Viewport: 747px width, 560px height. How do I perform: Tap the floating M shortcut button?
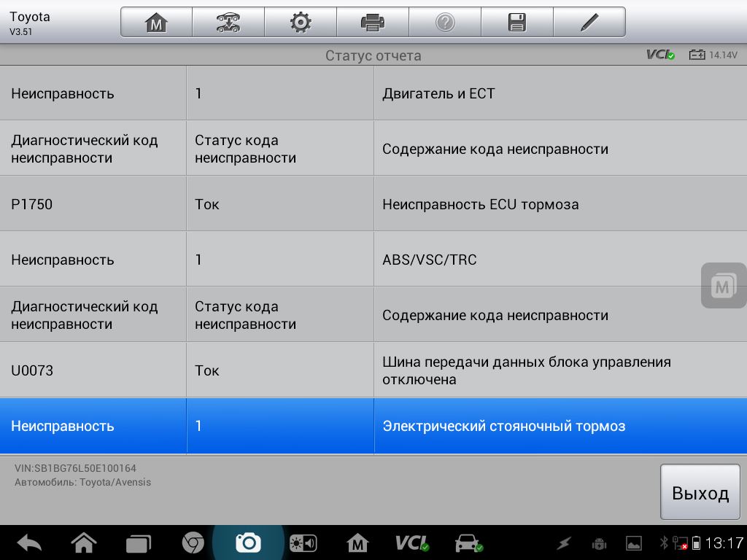click(x=723, y=286)
